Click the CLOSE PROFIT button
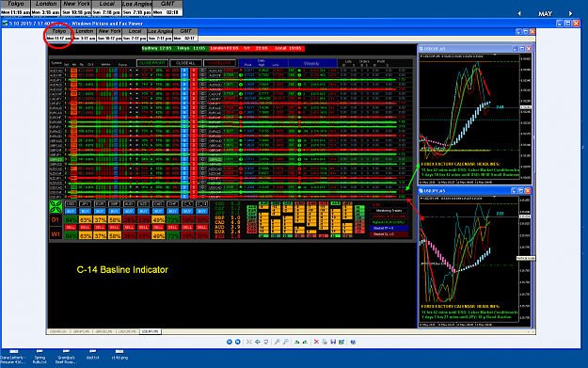 151,63
